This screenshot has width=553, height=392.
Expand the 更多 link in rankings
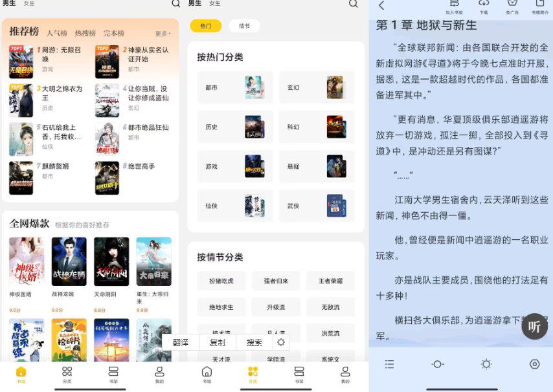163,34
